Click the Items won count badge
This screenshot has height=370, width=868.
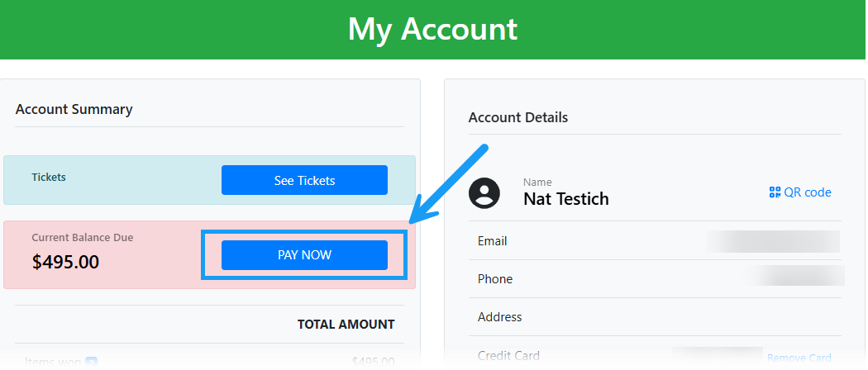coord(92,362)
